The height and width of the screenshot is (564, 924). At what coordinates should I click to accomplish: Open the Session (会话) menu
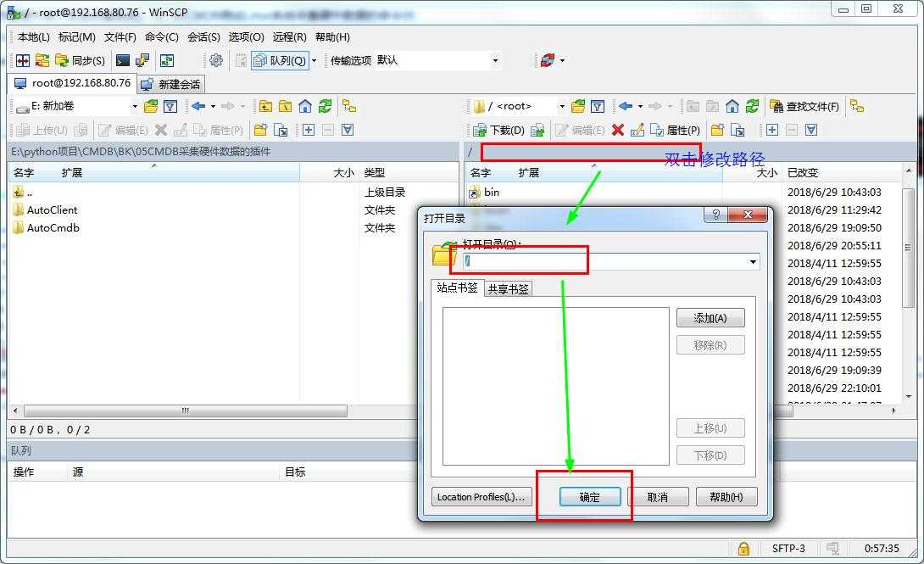pos(203,37)
